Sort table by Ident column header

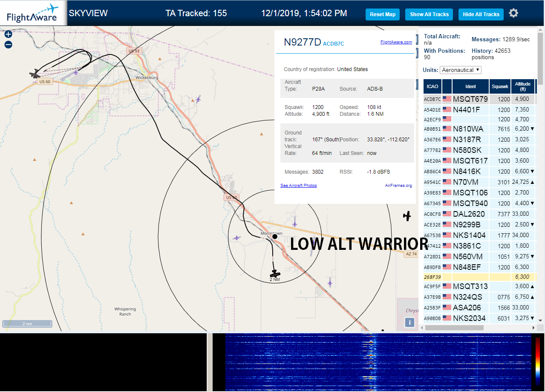[470, 86]
